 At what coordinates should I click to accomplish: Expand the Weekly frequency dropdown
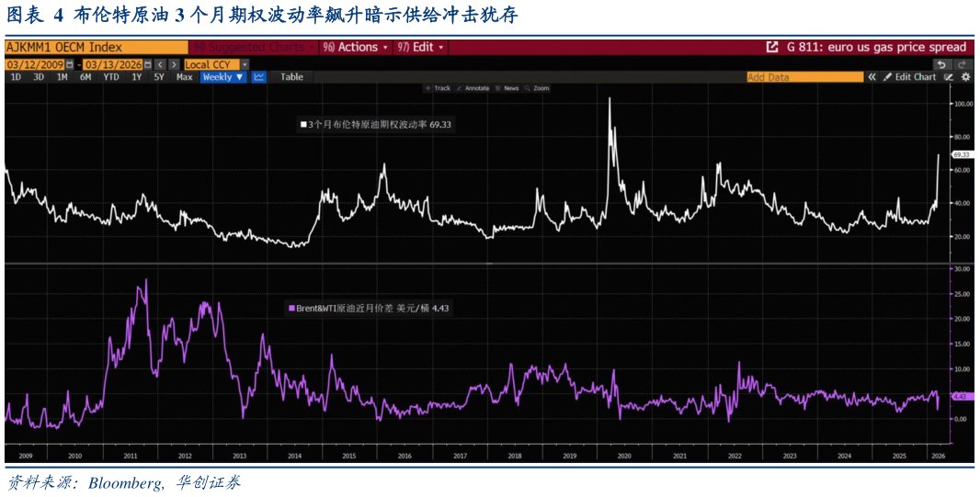(x=223, y=77)
